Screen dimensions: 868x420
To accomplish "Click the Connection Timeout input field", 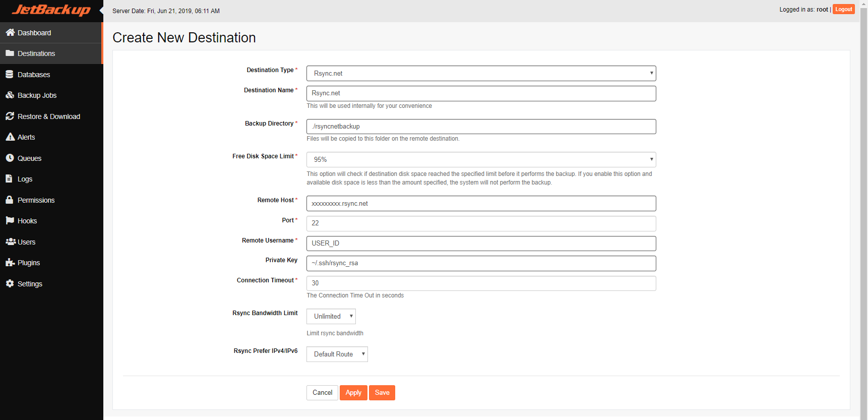I will coord(481,283).
